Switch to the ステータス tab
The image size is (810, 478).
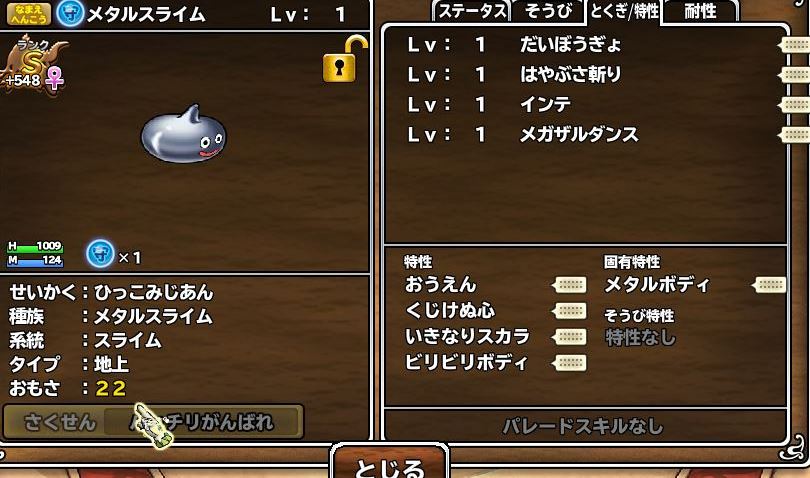tap(472, 11)
